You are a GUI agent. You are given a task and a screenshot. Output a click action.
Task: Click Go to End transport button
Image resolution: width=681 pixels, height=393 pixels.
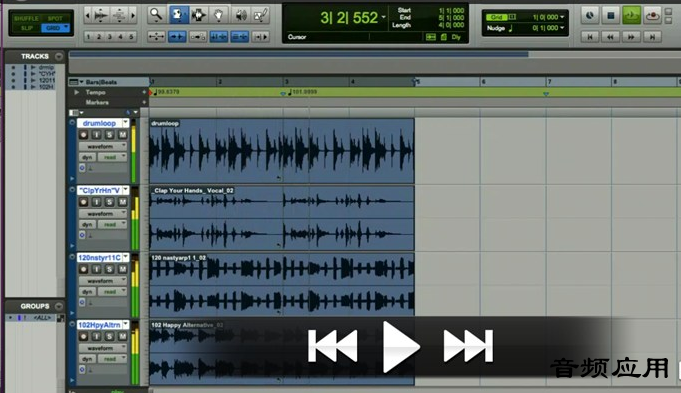click(652, 37)
